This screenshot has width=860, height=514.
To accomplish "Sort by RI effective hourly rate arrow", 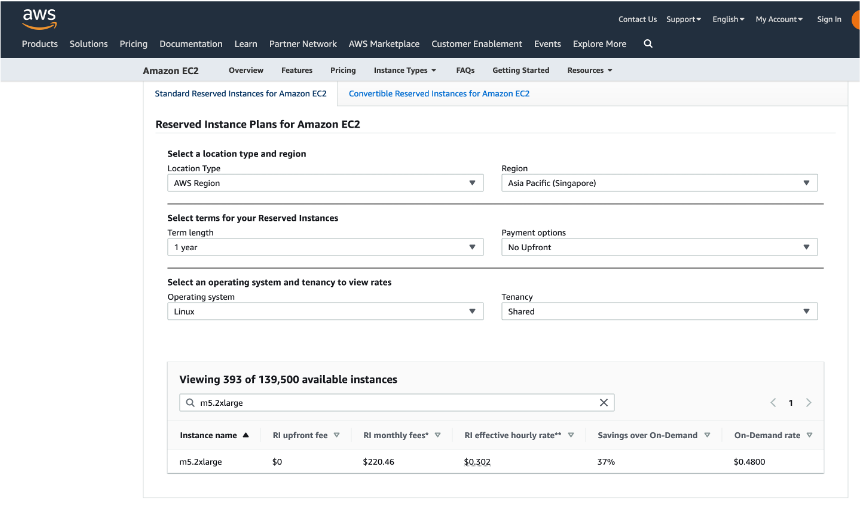I will click(571, 435).
